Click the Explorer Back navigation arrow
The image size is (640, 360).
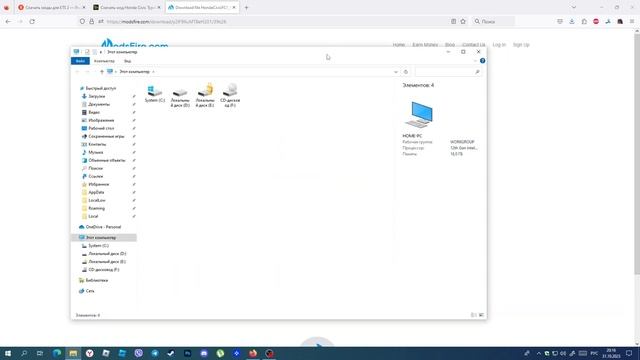click(78, 72)
